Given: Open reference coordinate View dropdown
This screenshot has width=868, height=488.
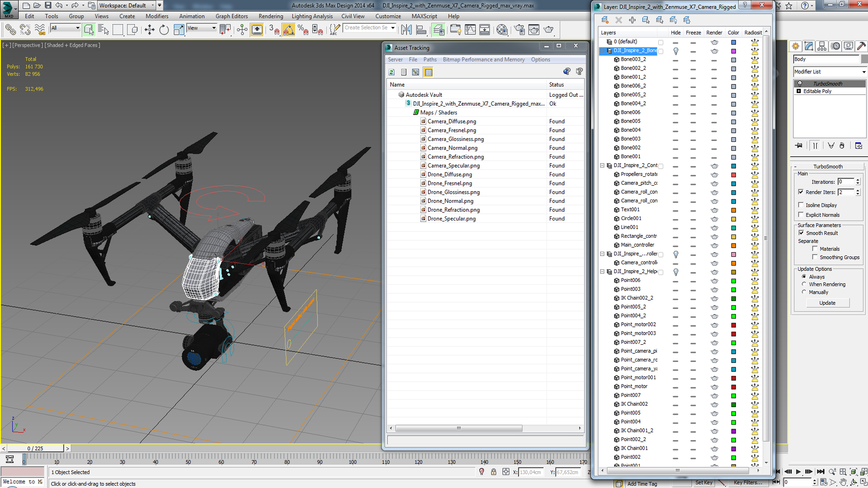Looking at the screenshot, I should pyautogui.click(x=202, y=28).
